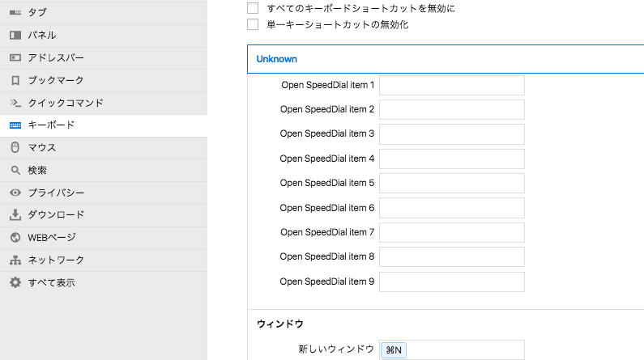
Task: Toggle 単一キーショートカットの無効化 checkbox
Action: 253,24
